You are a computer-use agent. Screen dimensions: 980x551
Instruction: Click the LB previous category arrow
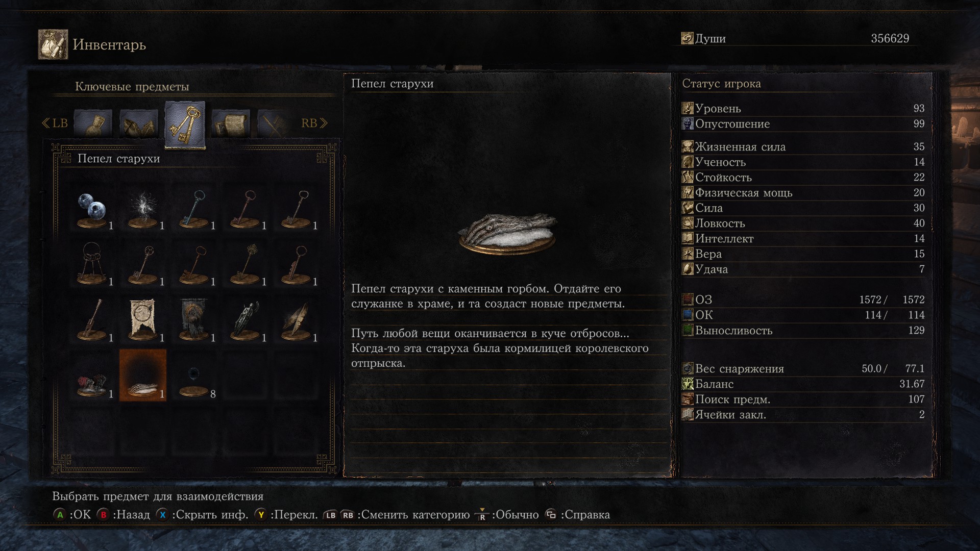pyautogui.click(x=55, y=123)
